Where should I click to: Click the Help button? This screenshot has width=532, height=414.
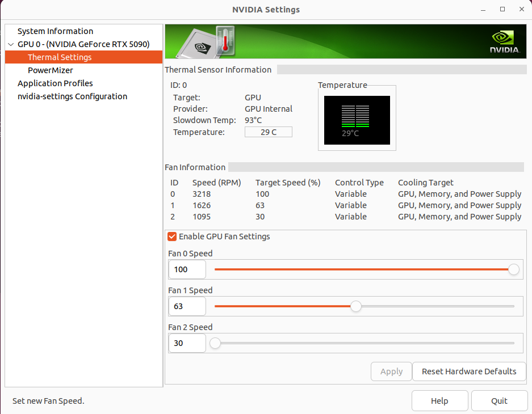point(439,401)
